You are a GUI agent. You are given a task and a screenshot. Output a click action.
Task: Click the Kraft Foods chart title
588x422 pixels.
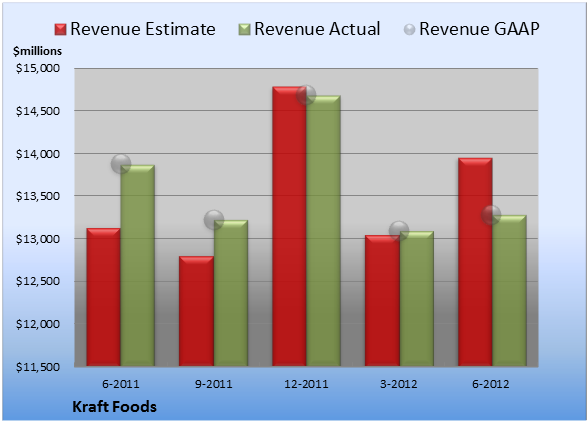coord(114,407)
